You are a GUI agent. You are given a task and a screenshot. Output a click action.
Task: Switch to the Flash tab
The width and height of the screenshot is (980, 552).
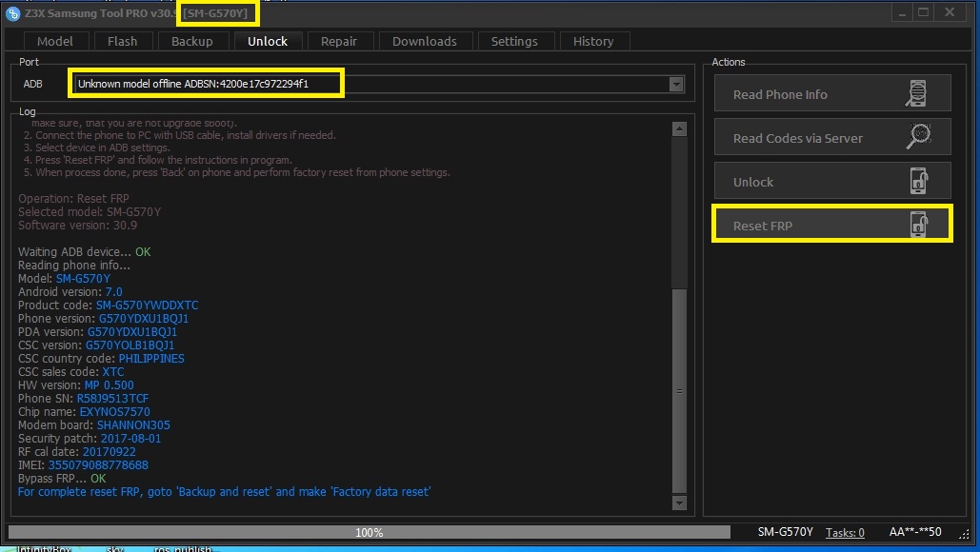click(x=122, y=41)
